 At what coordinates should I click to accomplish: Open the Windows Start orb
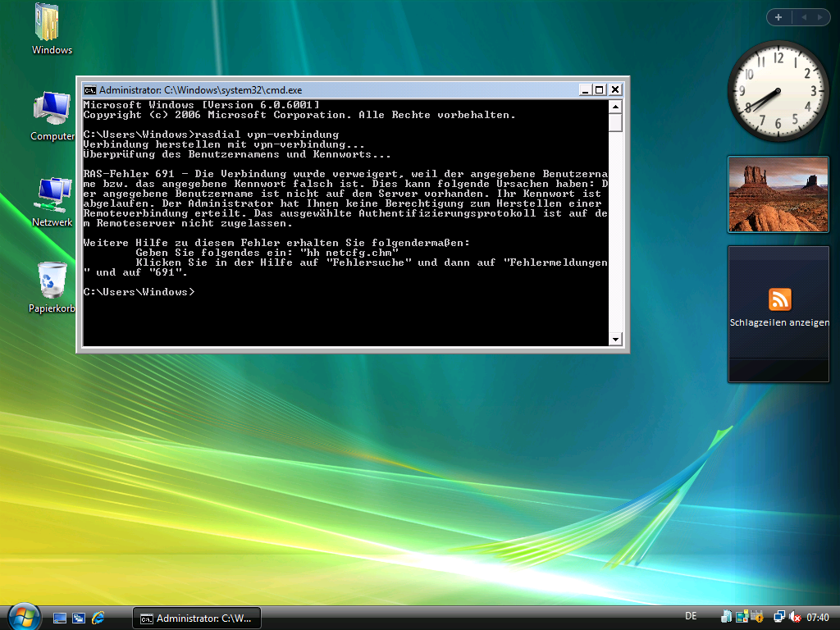[x=24, y=617]
